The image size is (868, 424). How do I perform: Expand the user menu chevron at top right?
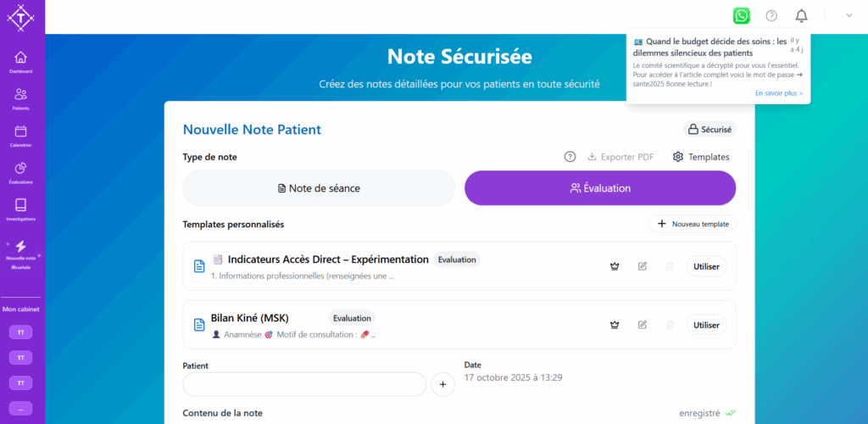(x=849, y=15)
